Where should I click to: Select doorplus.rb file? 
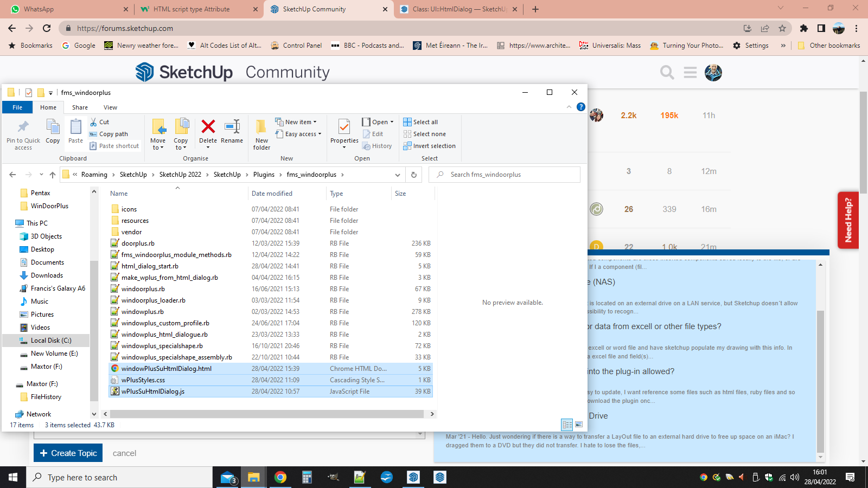click(x=271, y=243)
